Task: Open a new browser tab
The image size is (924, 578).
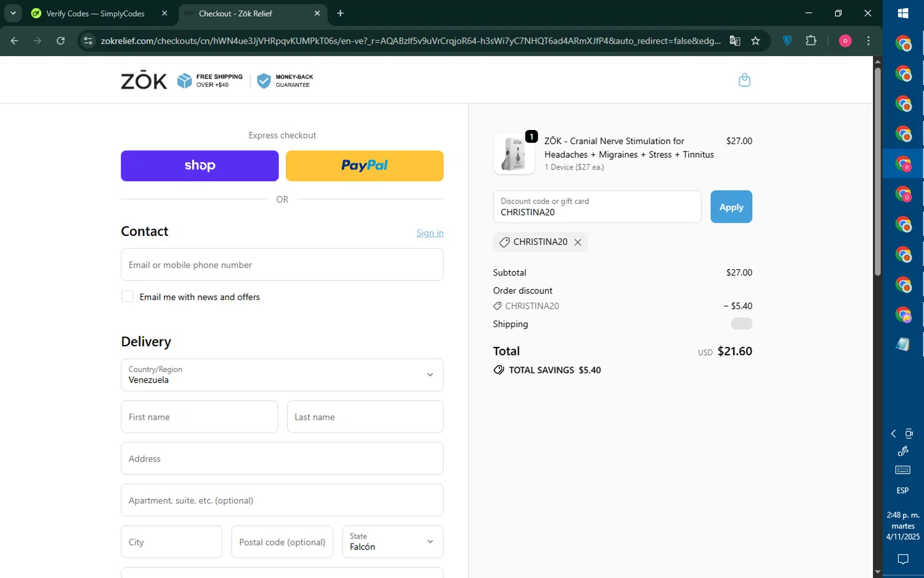Action: 340,13
